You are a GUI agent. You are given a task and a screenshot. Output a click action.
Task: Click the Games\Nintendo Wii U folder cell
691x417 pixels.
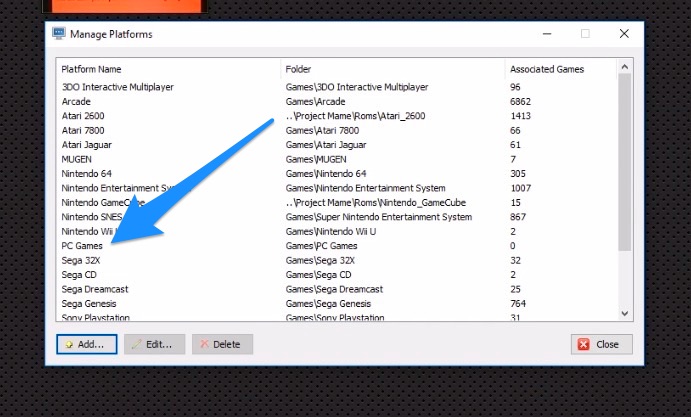click(331, 231)
